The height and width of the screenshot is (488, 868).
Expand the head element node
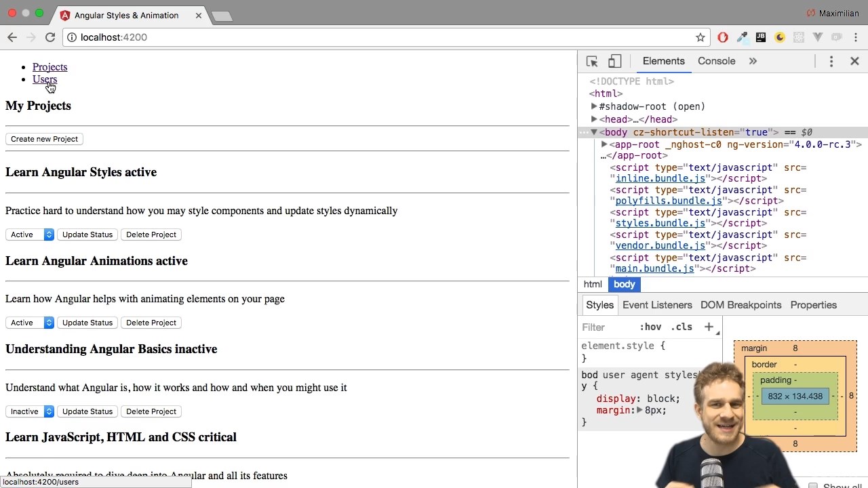tap(594, 119)
